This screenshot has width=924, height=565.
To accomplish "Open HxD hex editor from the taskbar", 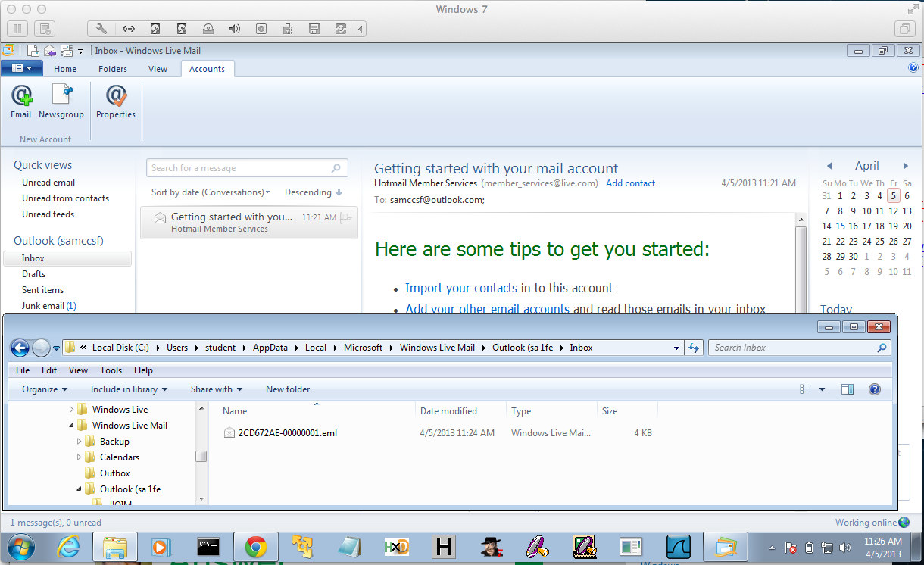I will click(396, 547).
